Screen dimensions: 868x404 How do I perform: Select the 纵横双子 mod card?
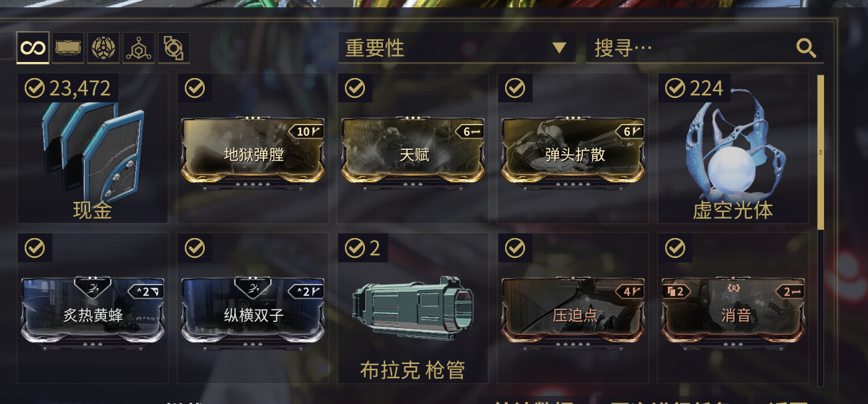[x=253, y=311]
